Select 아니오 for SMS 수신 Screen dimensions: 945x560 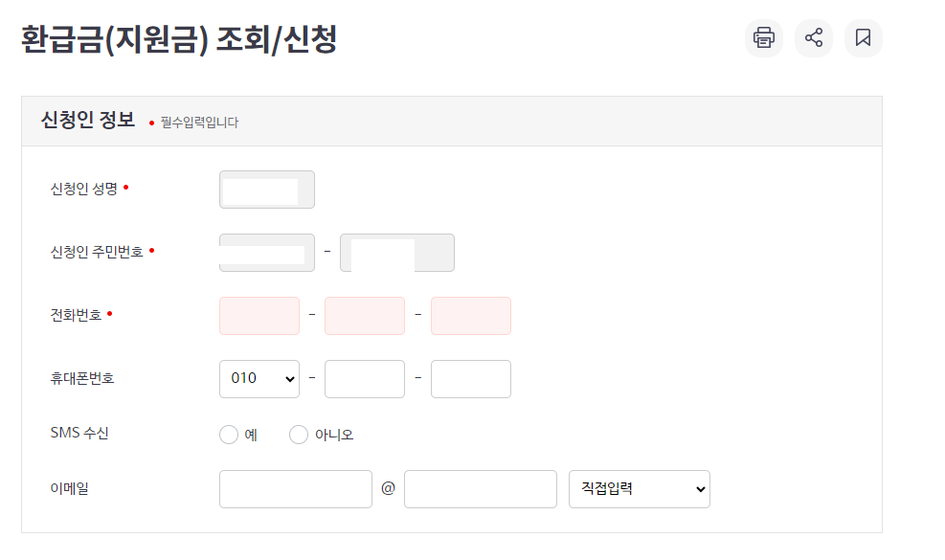pyautogui.click(x=298, y=434)
